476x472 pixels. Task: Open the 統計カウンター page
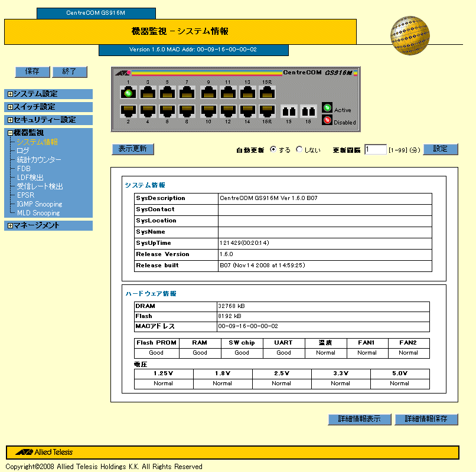pyautogui.click(x=38, y=160)
